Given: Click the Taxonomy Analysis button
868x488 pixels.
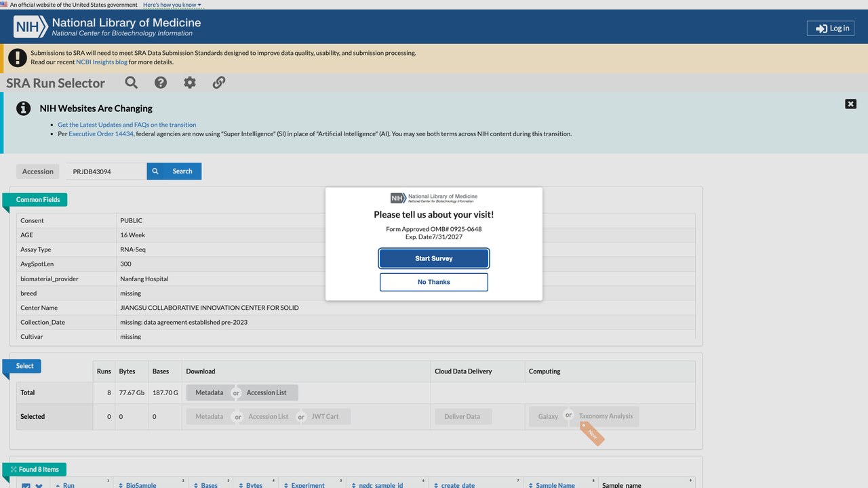Looking at the screenshot, I should (x=606, y=416).
